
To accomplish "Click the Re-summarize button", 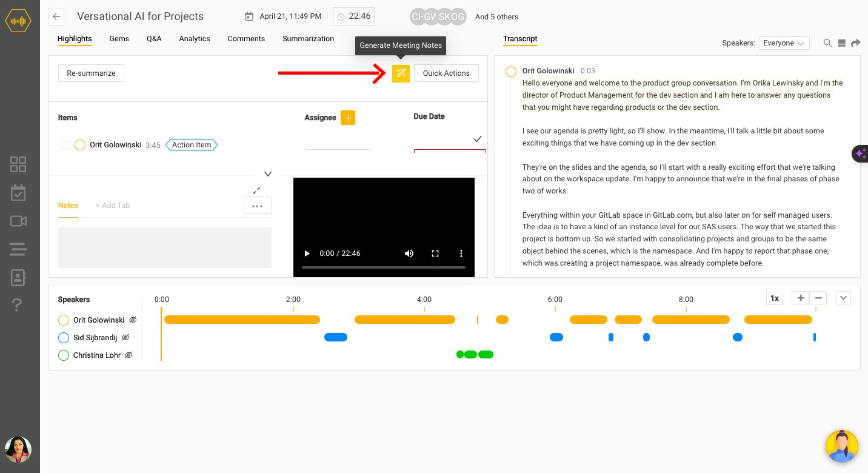I will click(x=91, y=73).
